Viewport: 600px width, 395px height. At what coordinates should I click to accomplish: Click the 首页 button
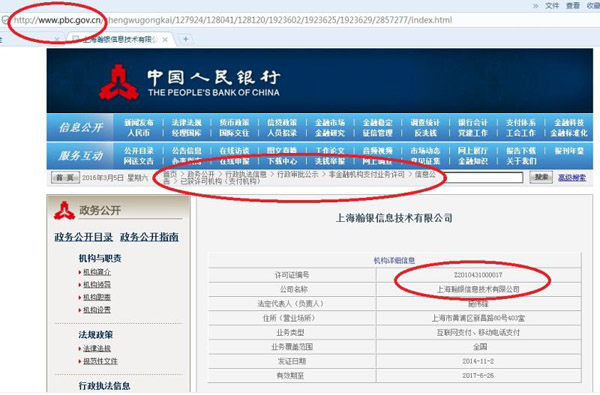pyautogui.click(x=65, y=178)
